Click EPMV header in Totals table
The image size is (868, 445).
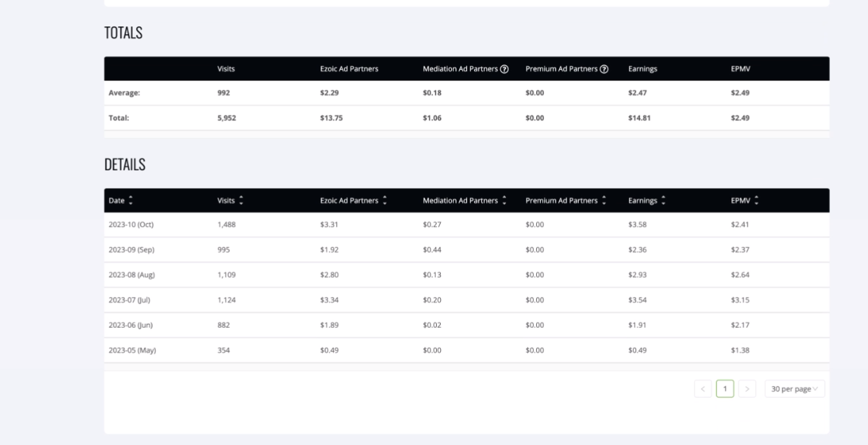coord(740,69)
